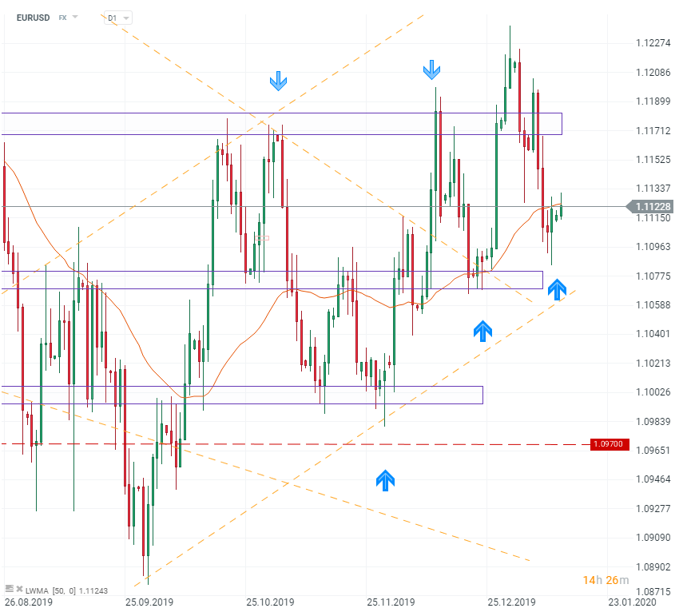Click the 1.10963 price axis label
Image resolution: width=683 pixels, height=616 pixels.
pos(653,247)
